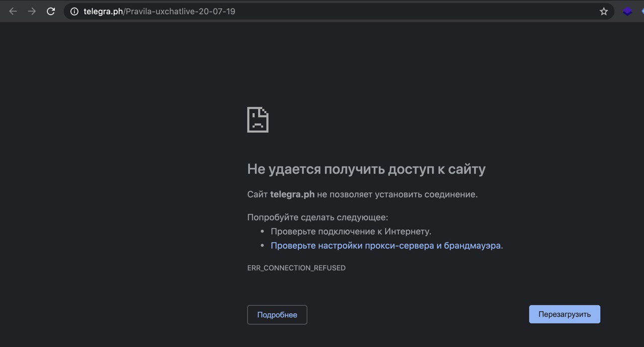Reload the page using toolbar refresh icon
This screenshot has width=644, height=347.
tap(51, 11)
